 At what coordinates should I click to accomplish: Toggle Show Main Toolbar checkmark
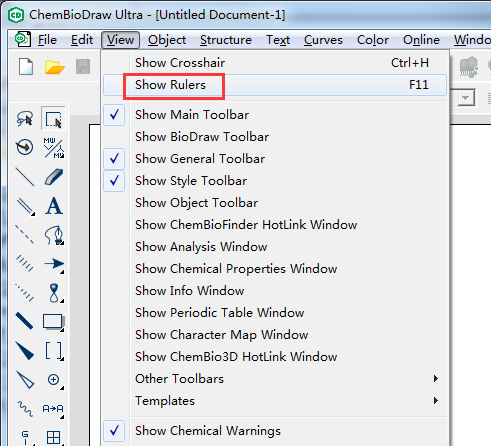(x=114, y=115)
